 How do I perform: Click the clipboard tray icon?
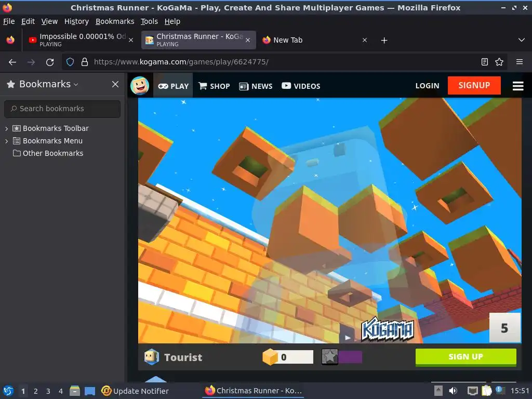486,391
